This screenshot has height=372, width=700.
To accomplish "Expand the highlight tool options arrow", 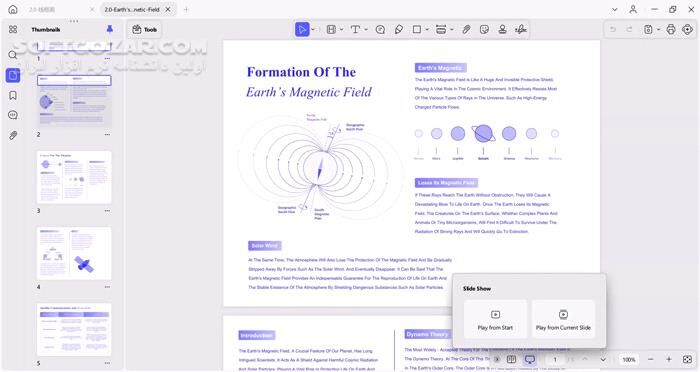I will (x=342, y=29).
